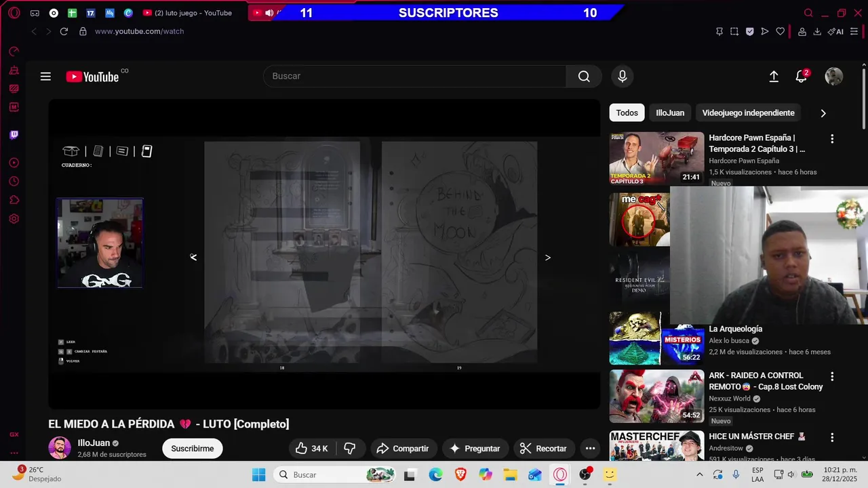Like the video showing 34 K

[x=311, y=449]
